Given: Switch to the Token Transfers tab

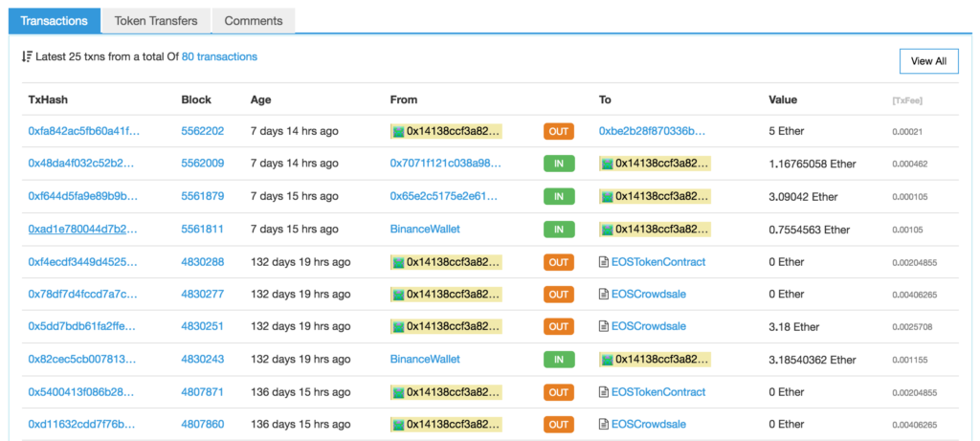Looking at the screenshot, I should tap(156, 20).
